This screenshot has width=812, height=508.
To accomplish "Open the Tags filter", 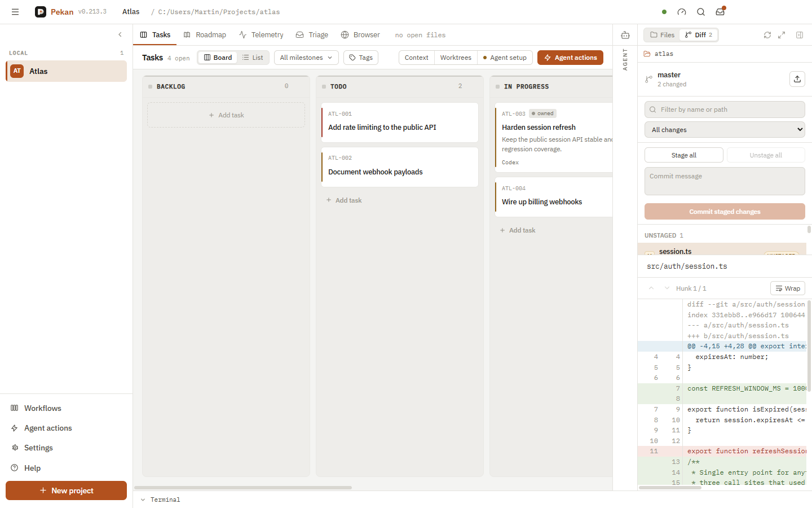I will tap(361, 58).
